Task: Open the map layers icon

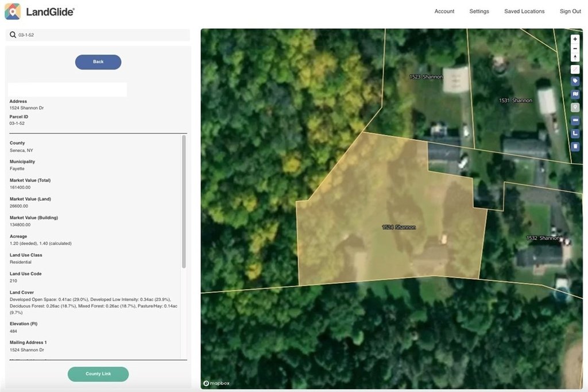Action: (x=575, y=94)
